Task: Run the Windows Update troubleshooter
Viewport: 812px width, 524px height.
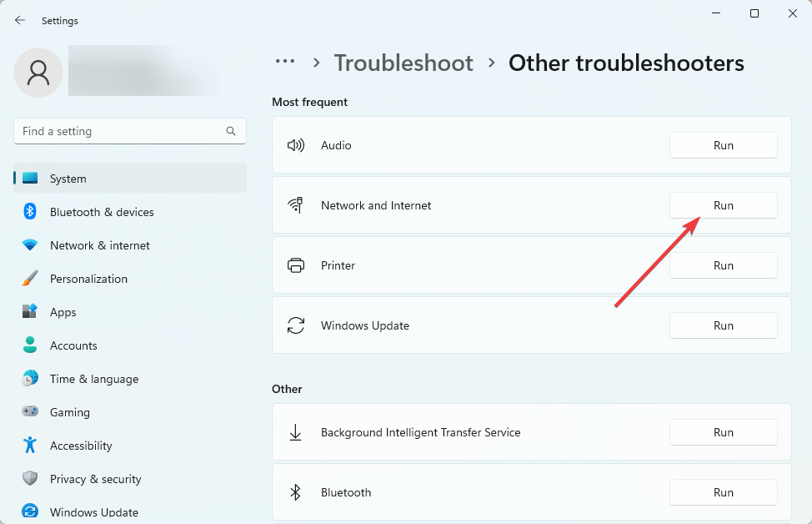Action: coord(724,325)
